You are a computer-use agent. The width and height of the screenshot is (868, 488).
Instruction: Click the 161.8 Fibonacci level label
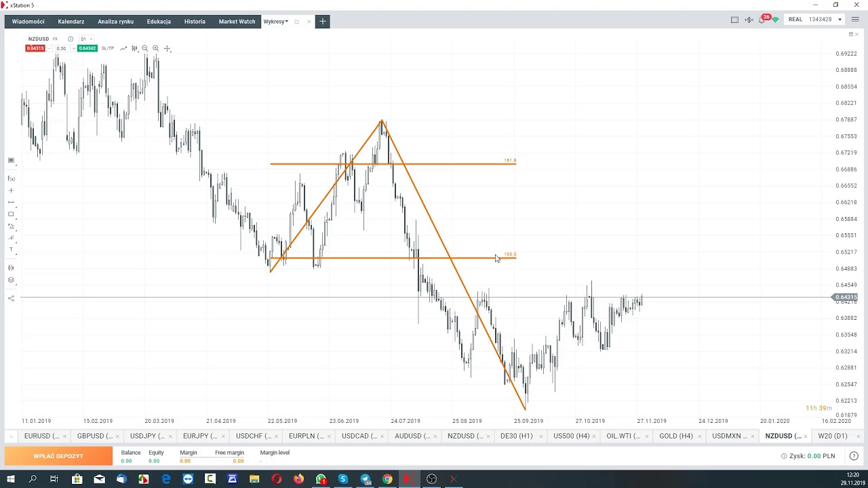click(x=510, y=161)
